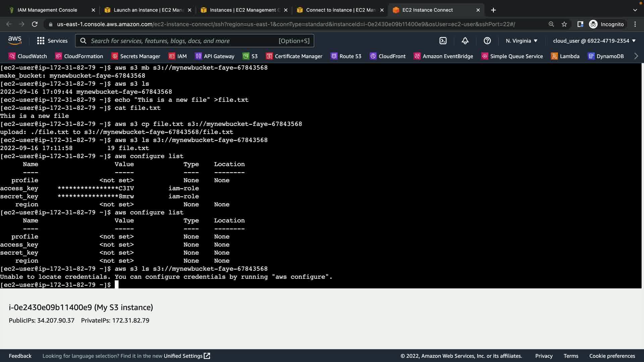This screenshot has height=362, width=644.
Task: Open the S3 favorites shortcut
Action: tap(250, 56)
